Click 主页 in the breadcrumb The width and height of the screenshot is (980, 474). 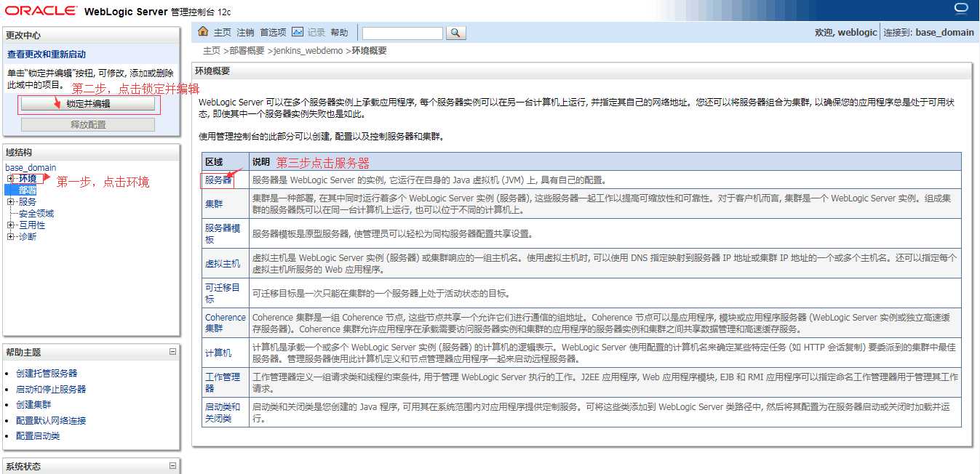click(212, 51)
